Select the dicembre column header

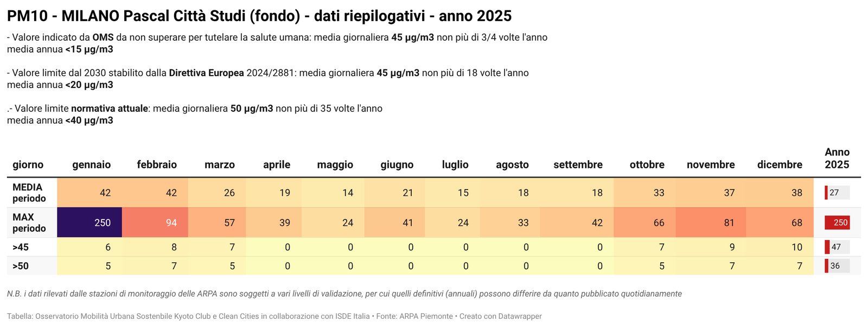tap(780, 165)
